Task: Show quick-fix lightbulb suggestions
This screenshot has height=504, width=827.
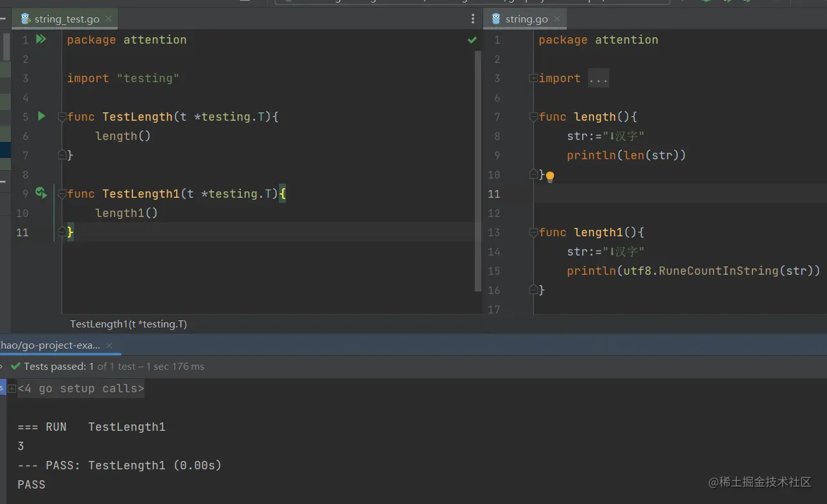Action: (x=550, y=177)
